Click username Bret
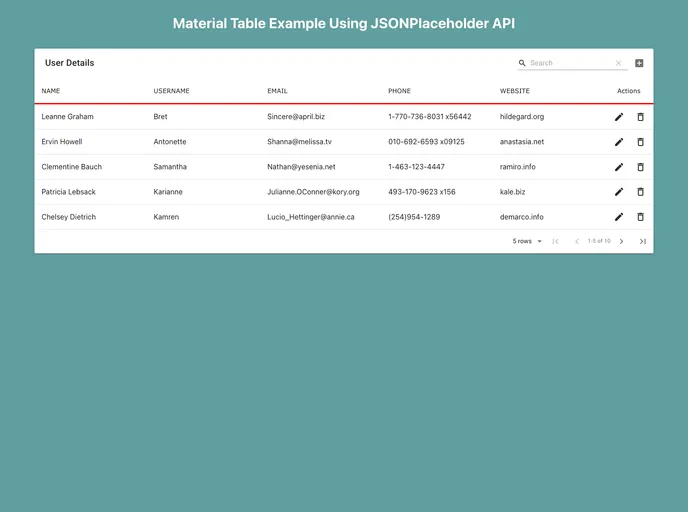Screen dimensions: 688x512 pos(160,117)
